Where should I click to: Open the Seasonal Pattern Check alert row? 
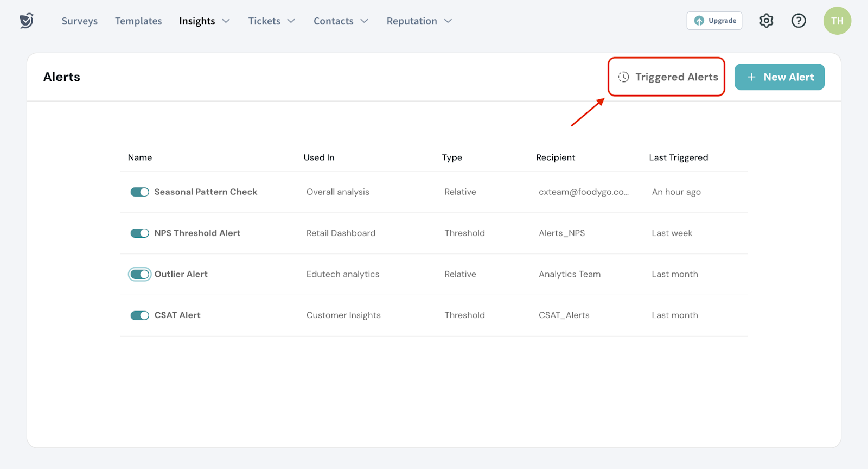click(x=206, y=192)
